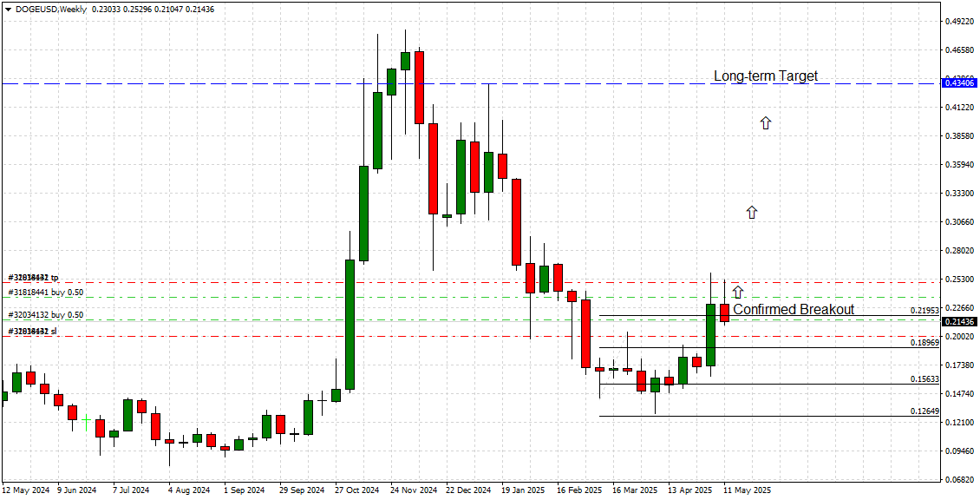Click the stop-loss order label ending in sl
Image resolution: width=980 pixels, height=500 pixels.
[x=32, y=331]
